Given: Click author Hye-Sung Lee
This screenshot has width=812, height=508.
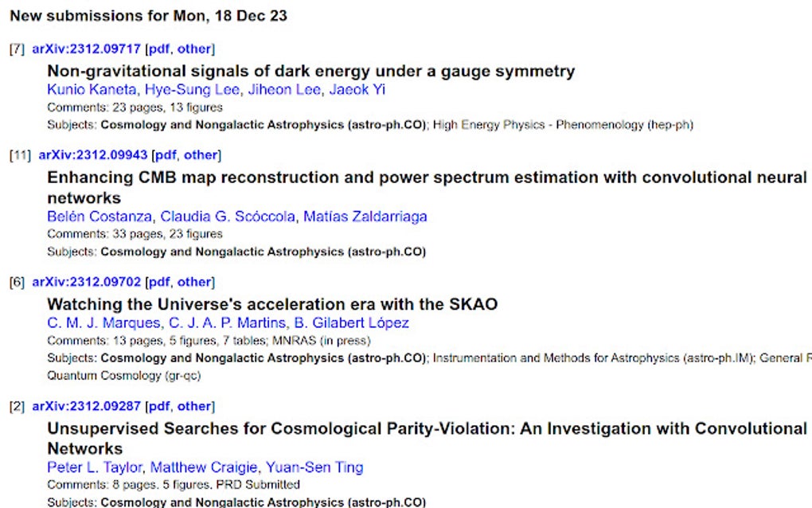Looking at the screenshot, I should coord(193,89).
